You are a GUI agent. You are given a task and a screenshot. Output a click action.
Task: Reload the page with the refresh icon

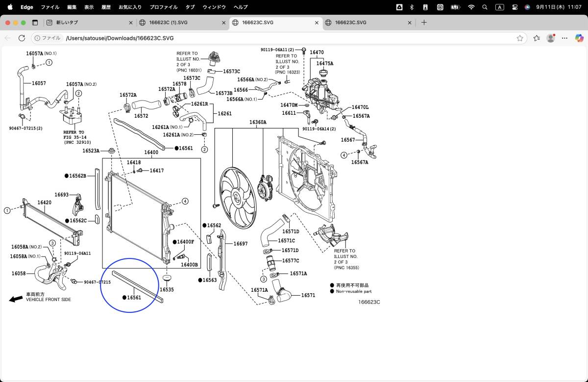[22, 38]
